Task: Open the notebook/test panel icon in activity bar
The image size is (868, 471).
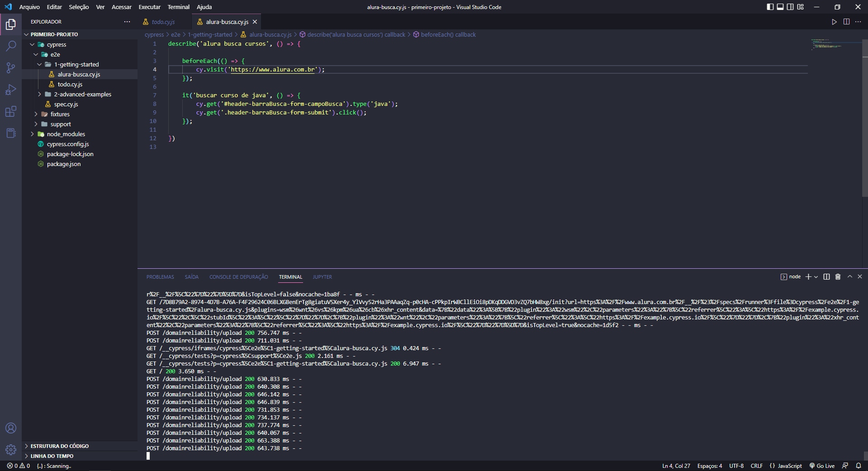Action: (x=11, y=133)
